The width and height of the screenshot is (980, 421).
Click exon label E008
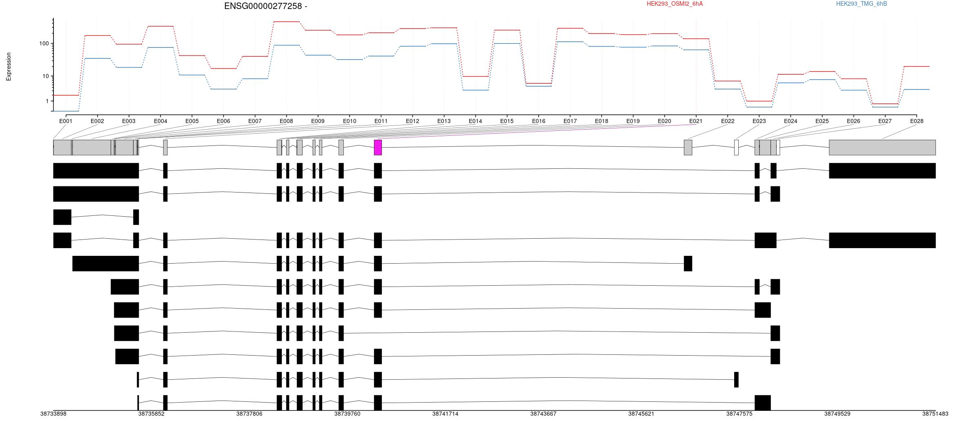point(286,121)
